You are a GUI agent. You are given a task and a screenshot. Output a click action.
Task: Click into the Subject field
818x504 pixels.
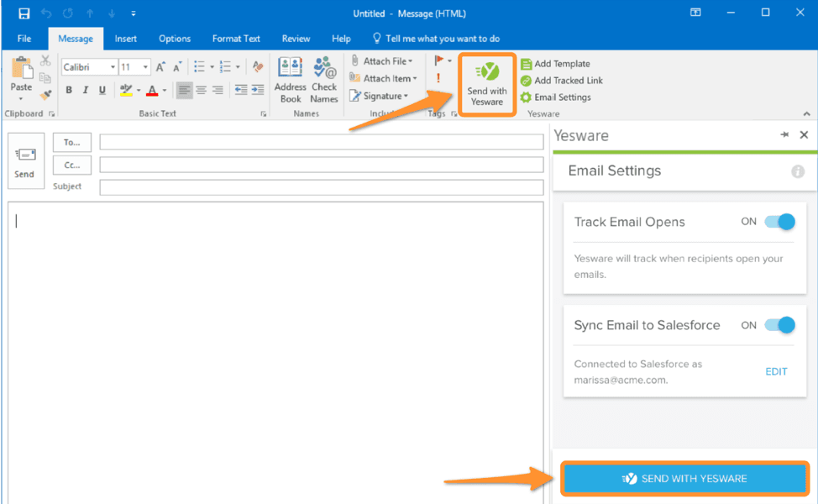pos(321,187)
